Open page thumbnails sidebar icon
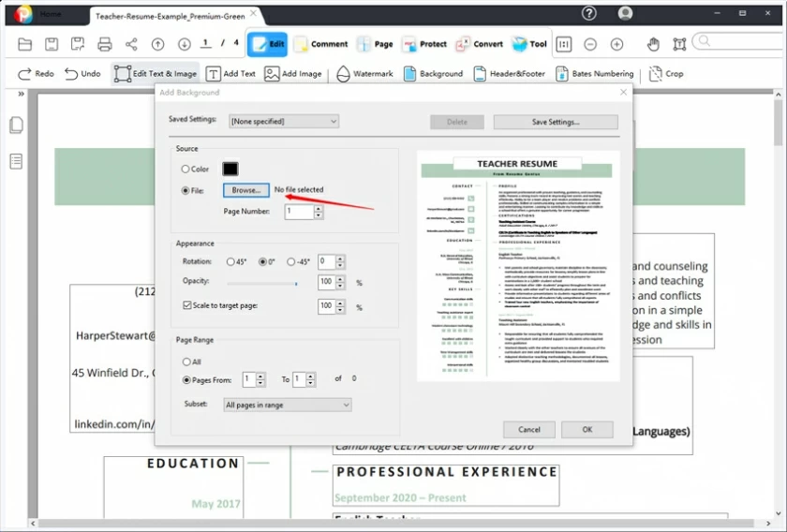The height and width of the screenshot is (532, 787). point(16,125)
